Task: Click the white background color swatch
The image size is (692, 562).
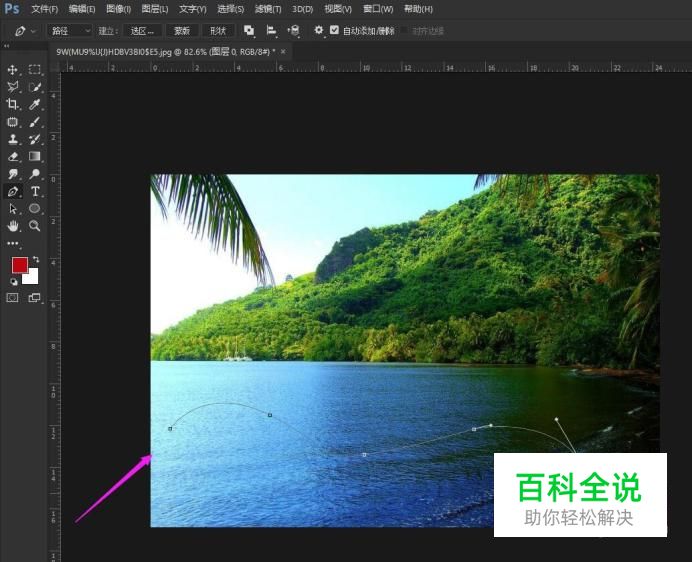Action: pos(31,277)
